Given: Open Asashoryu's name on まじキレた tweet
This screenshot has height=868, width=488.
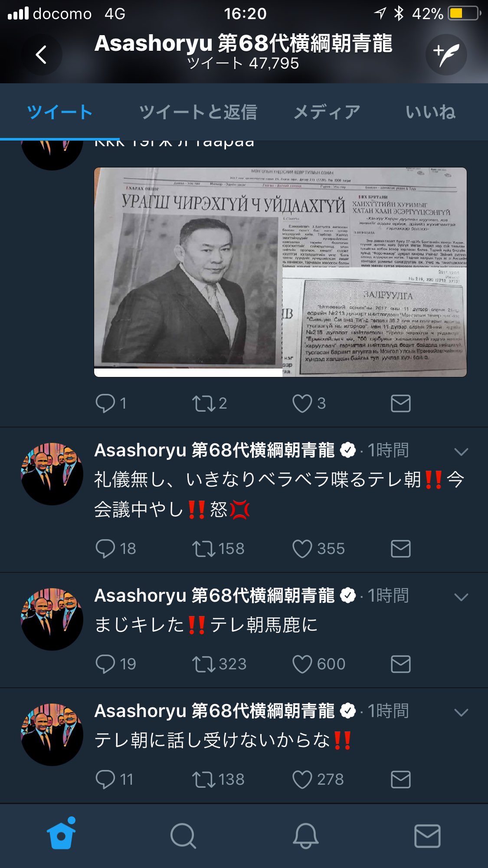Looking at the screenshot, I should pos(214,596).
